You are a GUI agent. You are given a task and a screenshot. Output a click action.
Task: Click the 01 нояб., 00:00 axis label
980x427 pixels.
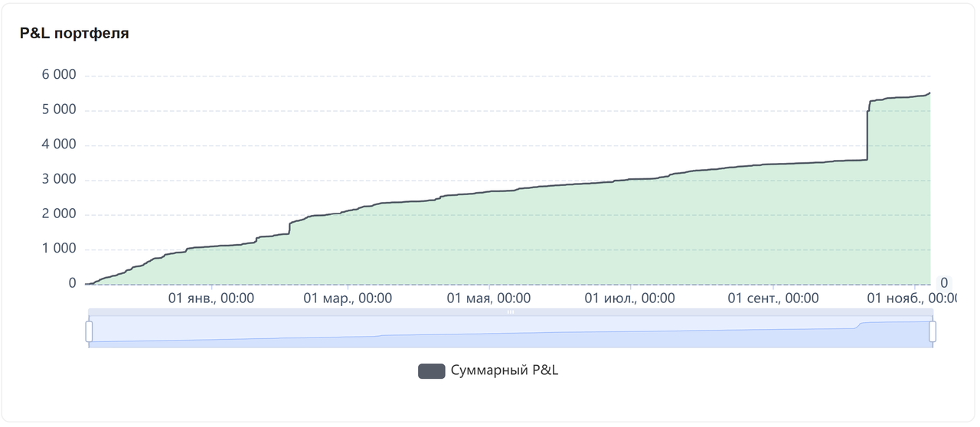[912, 298]
